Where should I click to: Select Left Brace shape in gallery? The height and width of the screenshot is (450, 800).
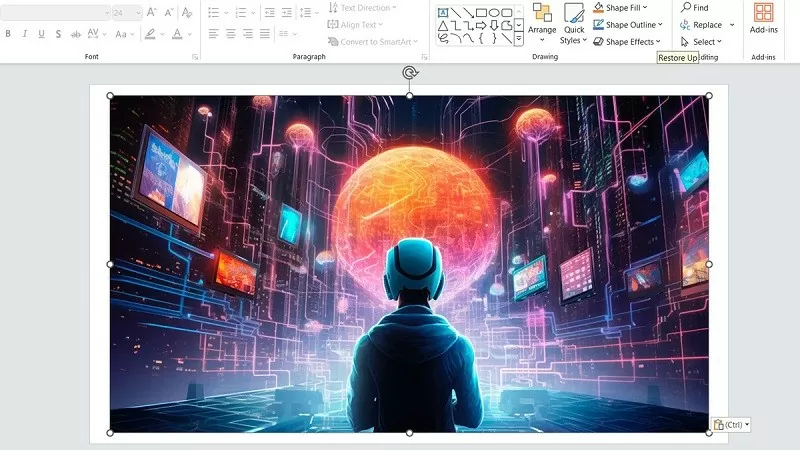(481, 38)
